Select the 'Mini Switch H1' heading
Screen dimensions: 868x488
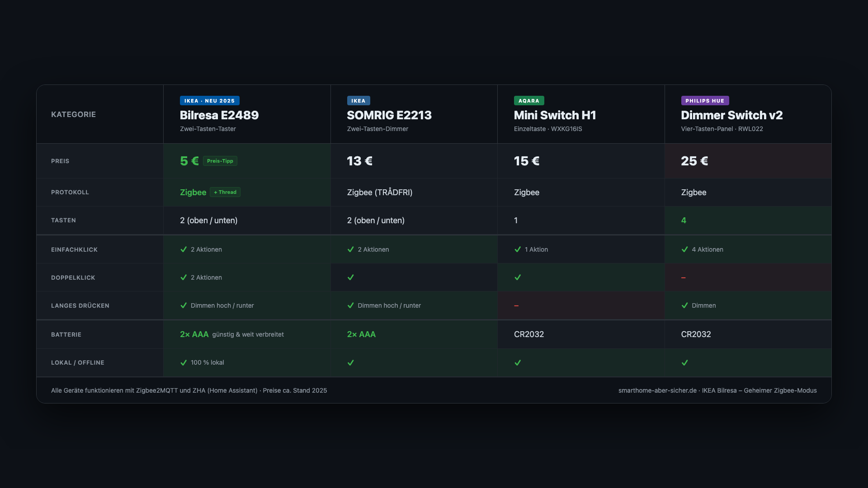tap(555, 115)
